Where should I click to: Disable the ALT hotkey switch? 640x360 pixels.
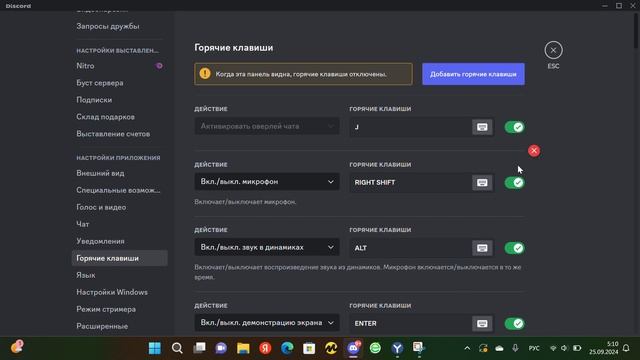(x=514, y=248)
